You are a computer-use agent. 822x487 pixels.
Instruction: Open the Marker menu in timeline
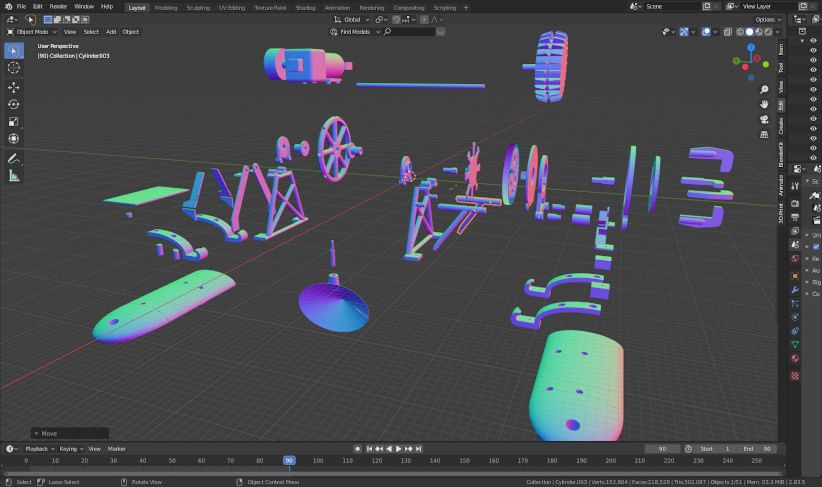click(x=116, y=449)
